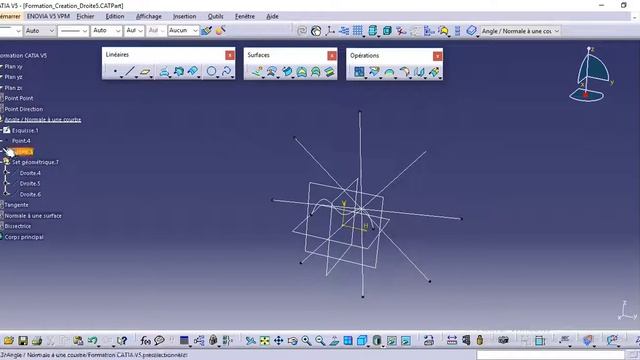Open the Angle / Normale à une courbe dropdown

pyautogui.click(x=520, y=31)
